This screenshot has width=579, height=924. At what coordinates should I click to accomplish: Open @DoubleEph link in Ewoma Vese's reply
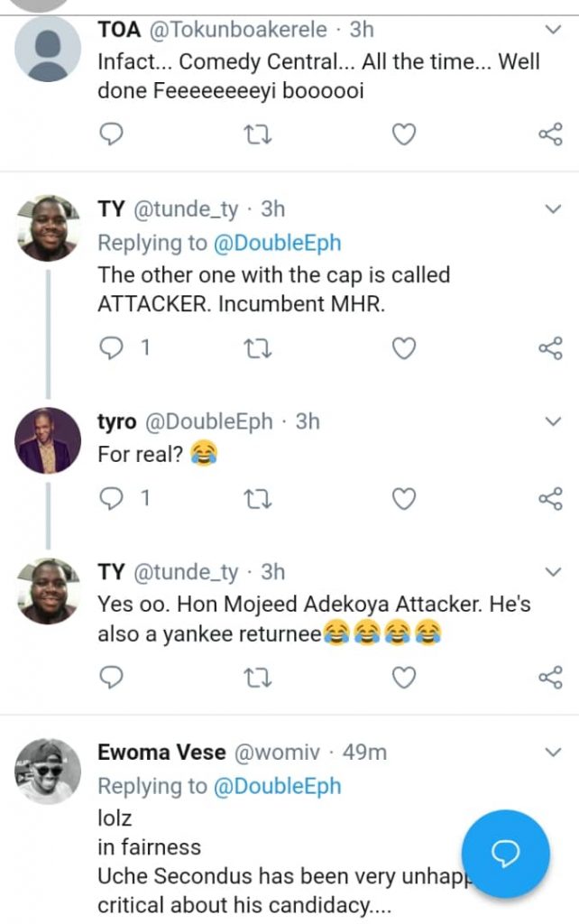click(277, 786)
